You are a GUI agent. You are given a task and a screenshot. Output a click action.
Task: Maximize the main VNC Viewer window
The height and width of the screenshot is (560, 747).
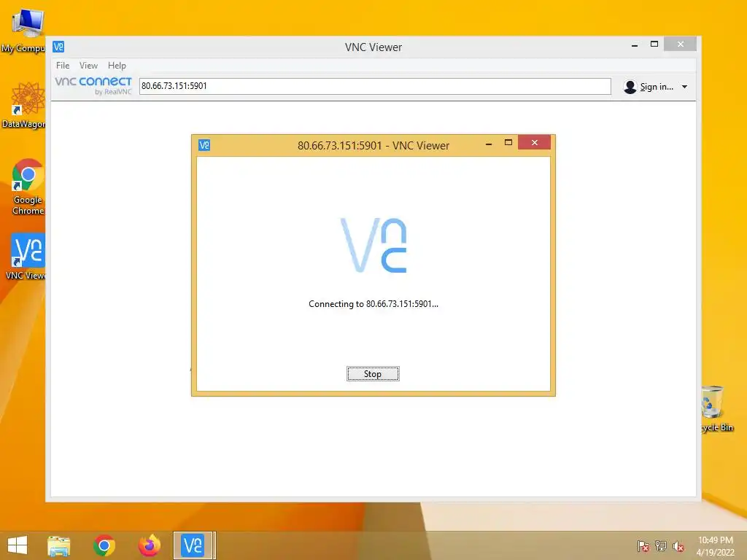[x=654, y=44]
